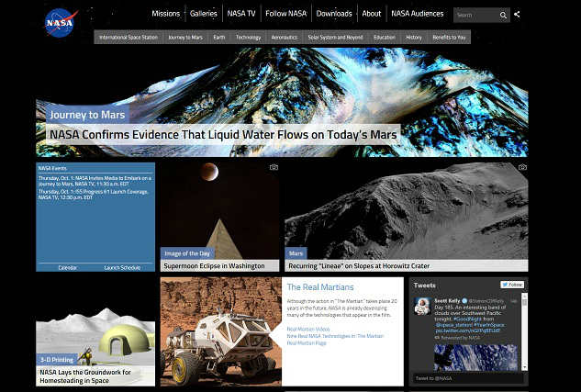
Task: Select Solar System and Beyond tab
Action: (x=335, y=37)
